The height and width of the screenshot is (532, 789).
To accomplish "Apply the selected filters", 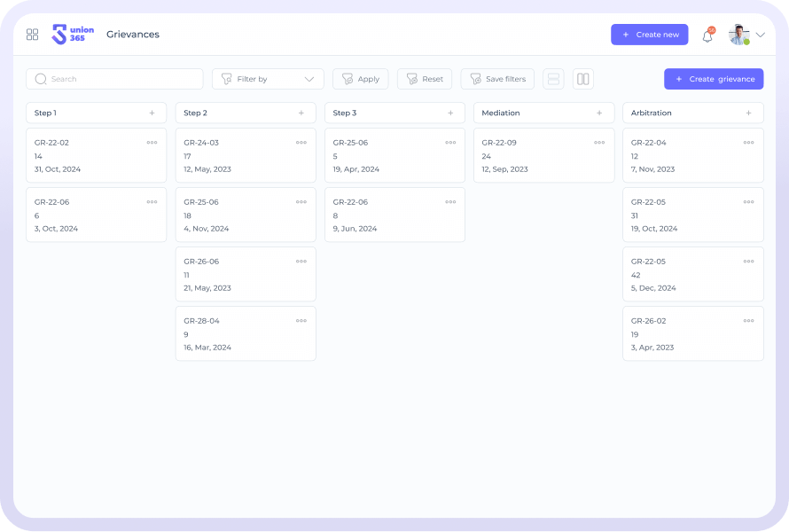I will [x=360, y=79].
